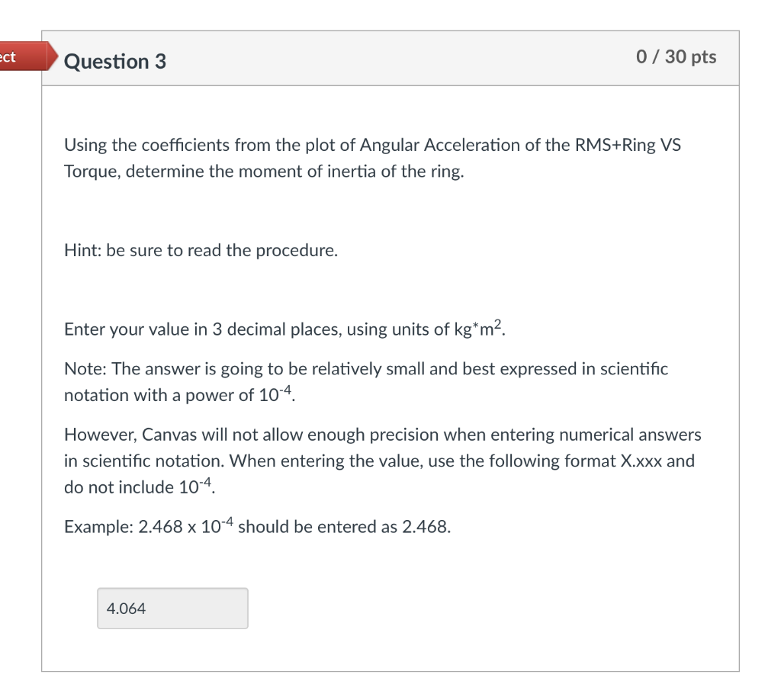This screenshot has height=700, width=781.
Task: Click the 'However, Canvas will not allow' line
Action: click(381, 435)
